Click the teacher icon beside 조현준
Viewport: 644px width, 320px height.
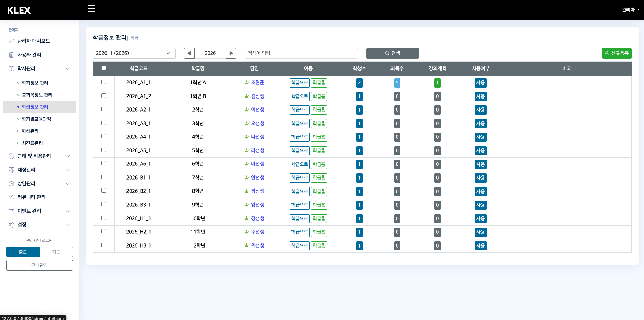[247, 82]
